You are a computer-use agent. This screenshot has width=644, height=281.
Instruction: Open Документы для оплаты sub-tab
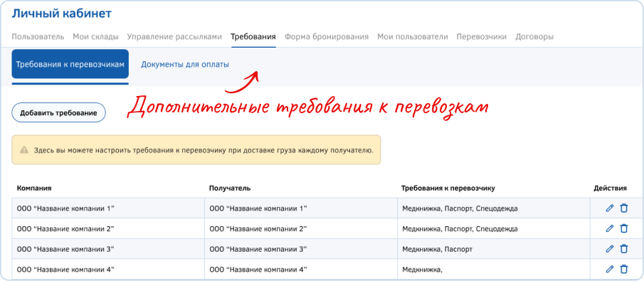(185, 65)
